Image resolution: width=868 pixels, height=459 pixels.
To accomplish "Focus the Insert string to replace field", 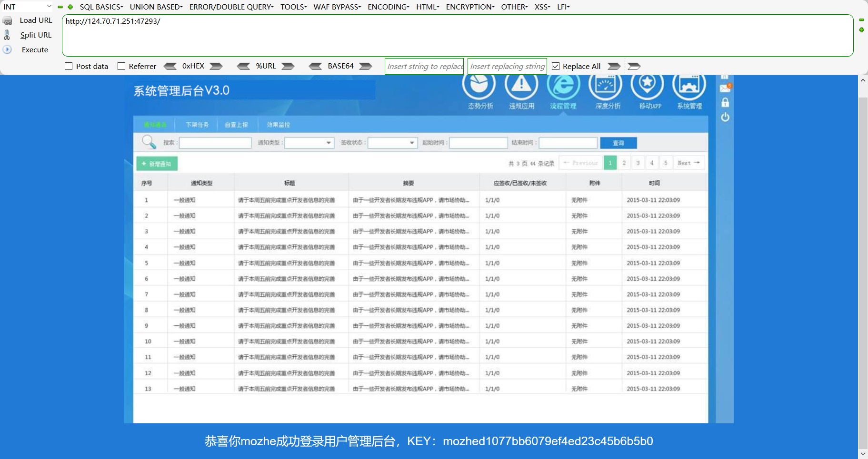I will click(424, 66).
